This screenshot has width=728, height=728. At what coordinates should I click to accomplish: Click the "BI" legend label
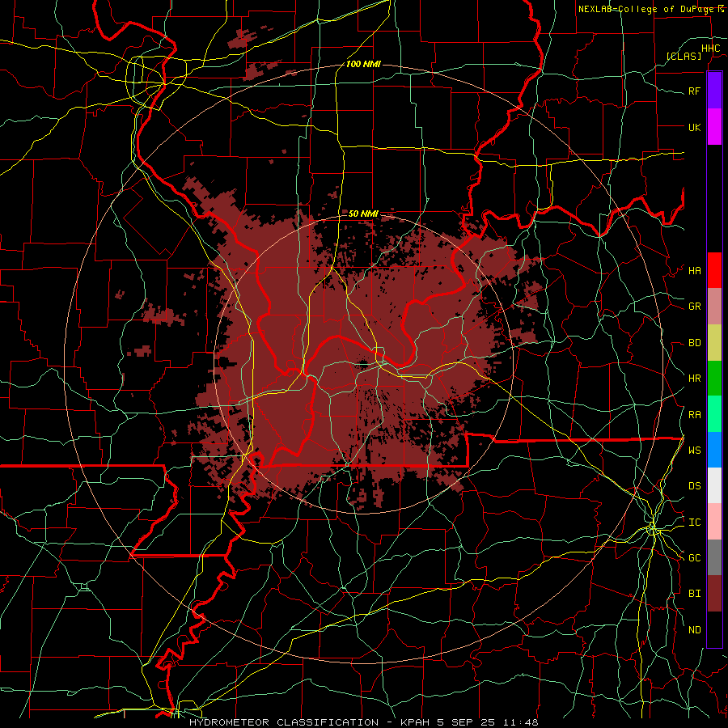pos(695,594)
